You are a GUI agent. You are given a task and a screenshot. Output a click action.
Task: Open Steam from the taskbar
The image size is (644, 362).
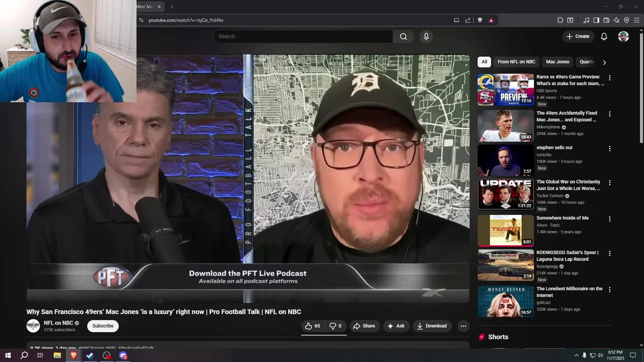pyautogui.click(x=90, y=355)
